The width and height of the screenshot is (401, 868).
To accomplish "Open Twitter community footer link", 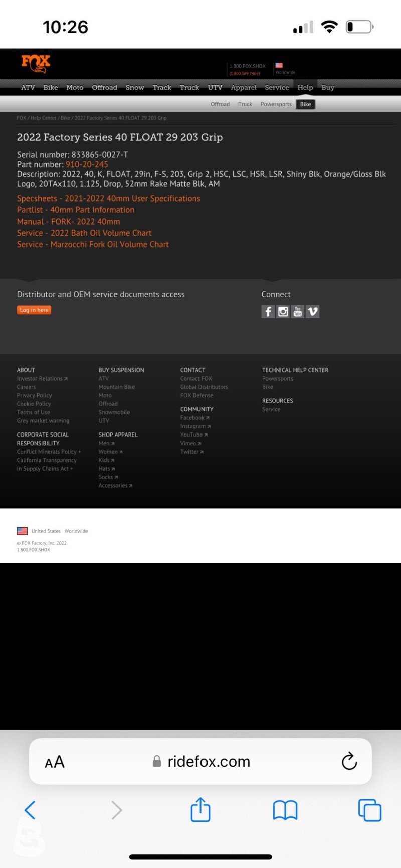I will pyautogui.click(x=192, y=452).
